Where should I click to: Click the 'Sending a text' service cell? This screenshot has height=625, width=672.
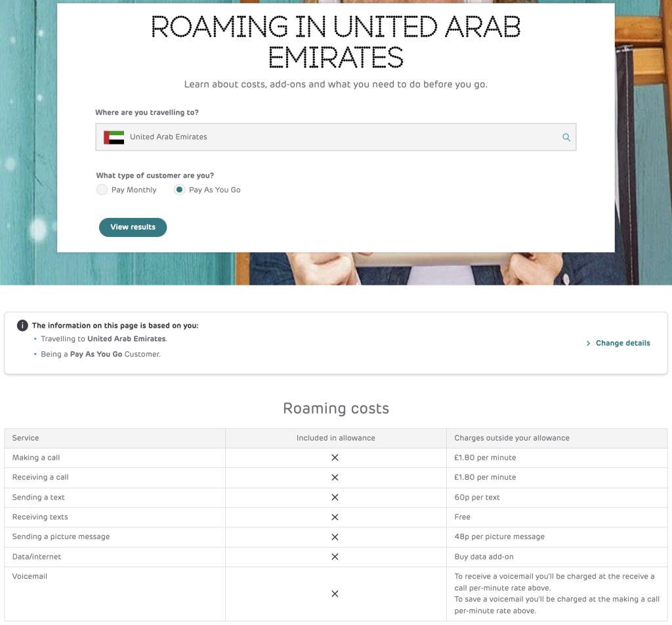[115, 498]
